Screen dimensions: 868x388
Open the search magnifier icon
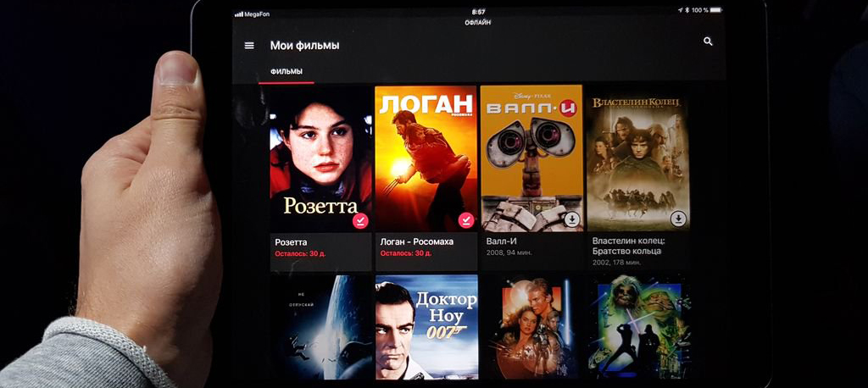[708, 42]
